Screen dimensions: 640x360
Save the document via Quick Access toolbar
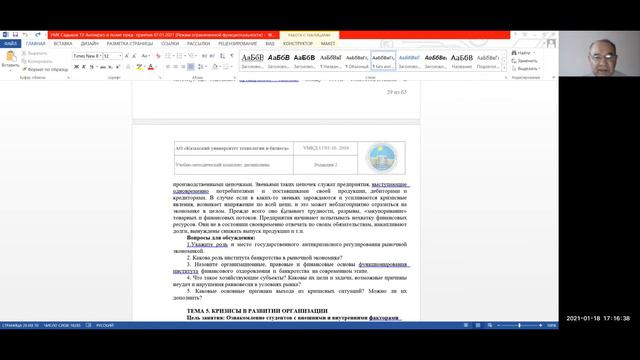coord(15,35)
